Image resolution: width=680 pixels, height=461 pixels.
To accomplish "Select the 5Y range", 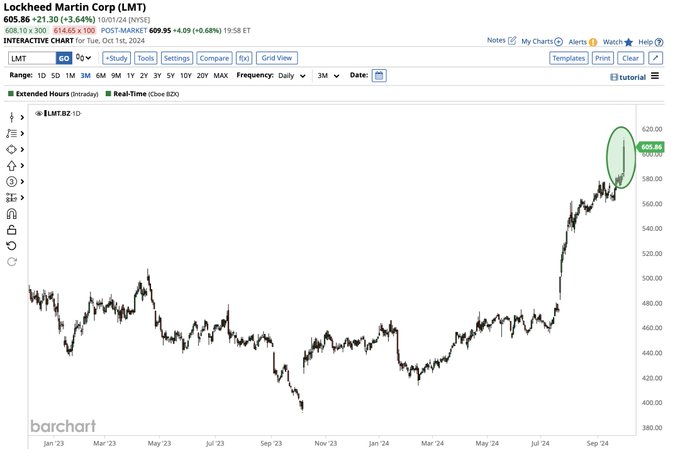I will [x=171, y=75].
